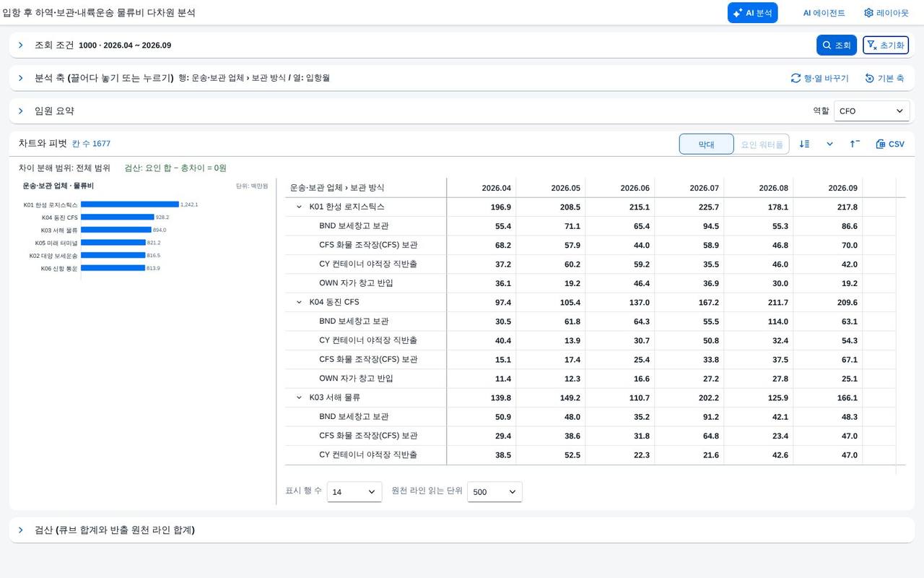This screenshot has width=924, height=578.
Task: Click the AI 분석 sparkle button
Action: click(x=752, y=13)
